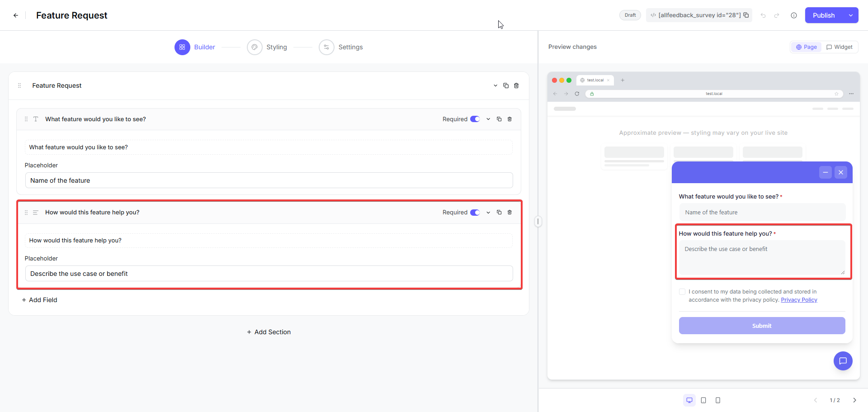Click the paragraph text type icon
This screenshot has width=868, height=412.
click(36, 212)
